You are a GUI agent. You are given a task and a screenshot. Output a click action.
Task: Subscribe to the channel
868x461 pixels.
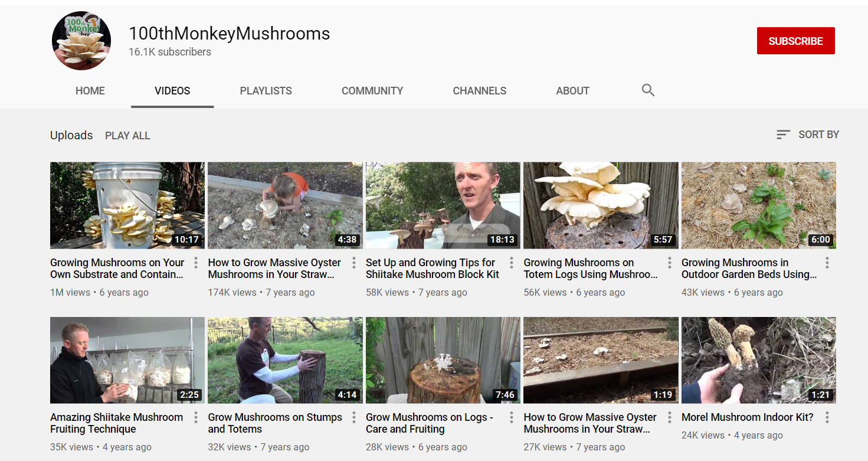click(795, 41)
